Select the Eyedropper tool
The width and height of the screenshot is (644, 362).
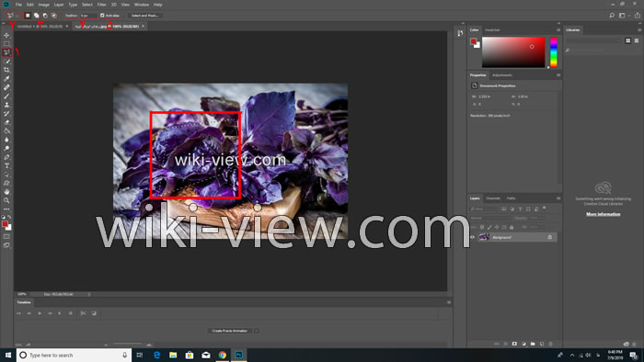click(6, 79)
